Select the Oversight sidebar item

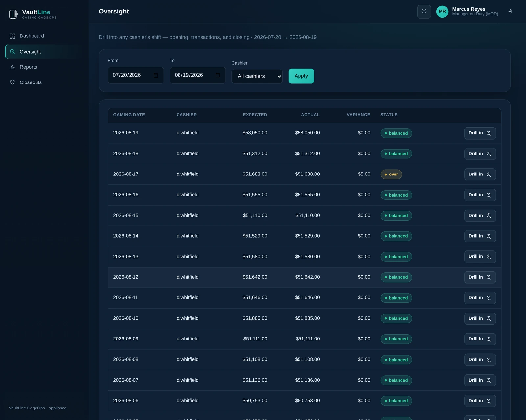(x=44, y=52)
